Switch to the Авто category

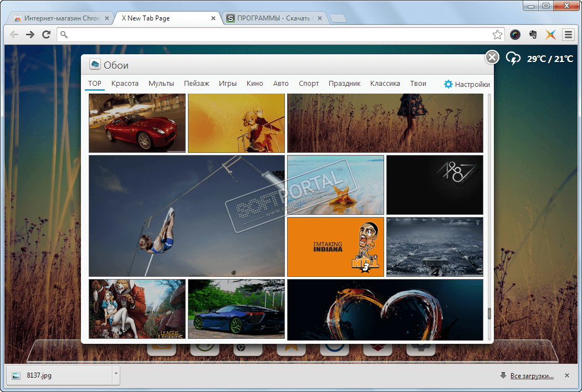pos(280,84)
